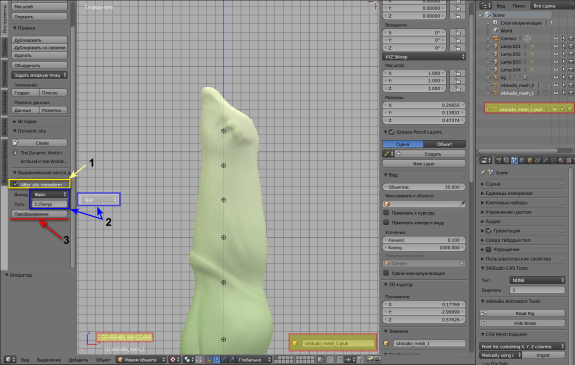Select the s4studio_mesh_0 mesh icon in outliner
The width and height of the screenshot is (575, 365).
tap(496, 85)
